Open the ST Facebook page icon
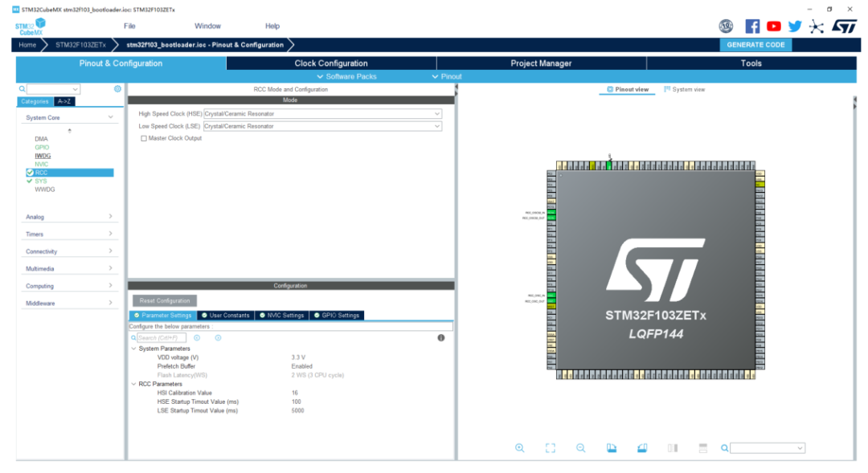This screenshot has width=868, height=473. (752, 26)
